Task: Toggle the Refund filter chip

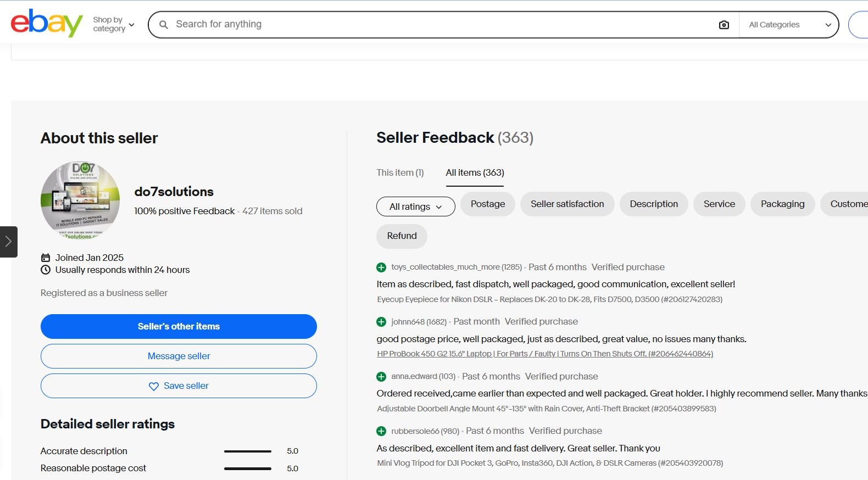Action: point(402,236)
